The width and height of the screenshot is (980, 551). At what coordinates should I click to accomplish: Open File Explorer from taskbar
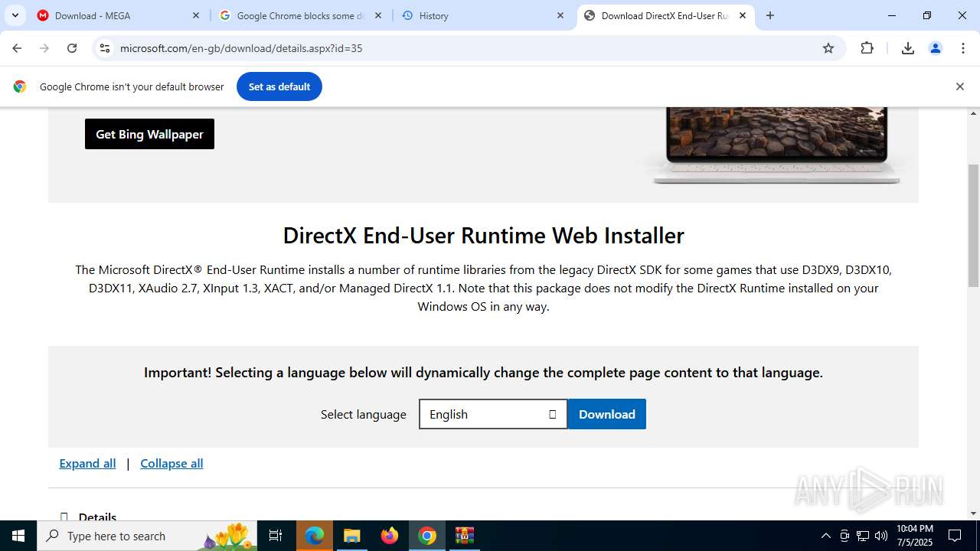[x=351, y=536]
